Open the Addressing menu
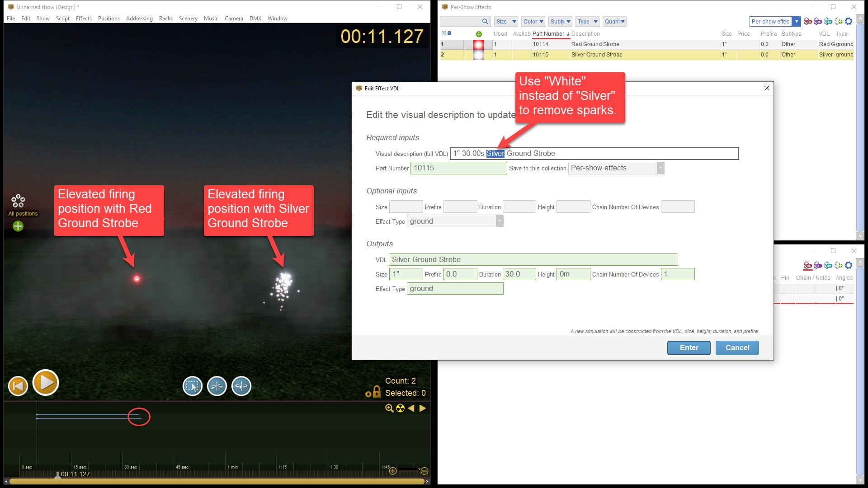Image resolution: width=868 pixels, height=488 pixels. click(139, 19)
